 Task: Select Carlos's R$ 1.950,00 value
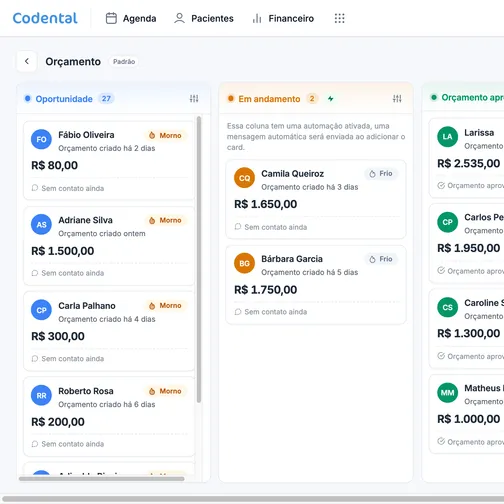[469, 248]
